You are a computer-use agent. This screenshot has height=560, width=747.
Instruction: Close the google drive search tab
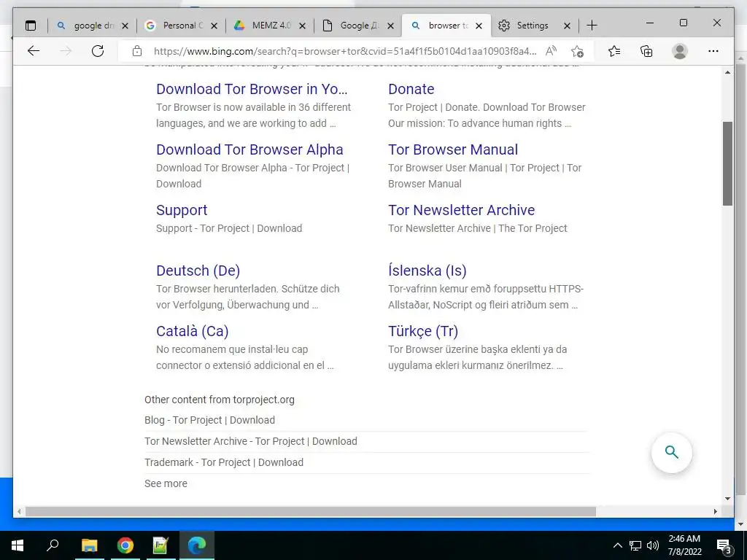click(125, 26)
